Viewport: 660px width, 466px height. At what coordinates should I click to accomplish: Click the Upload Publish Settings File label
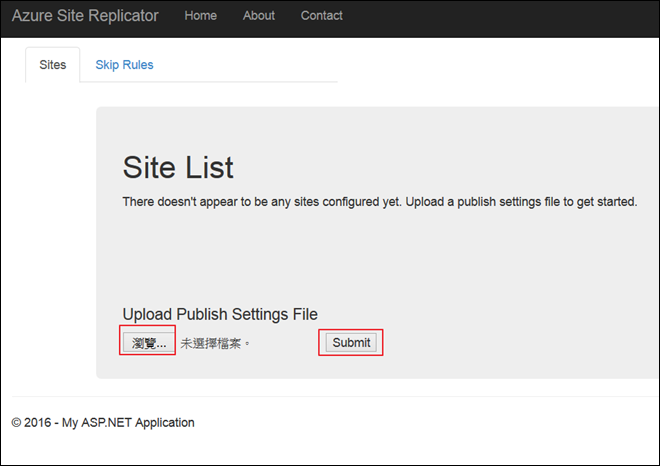point(220,314)
